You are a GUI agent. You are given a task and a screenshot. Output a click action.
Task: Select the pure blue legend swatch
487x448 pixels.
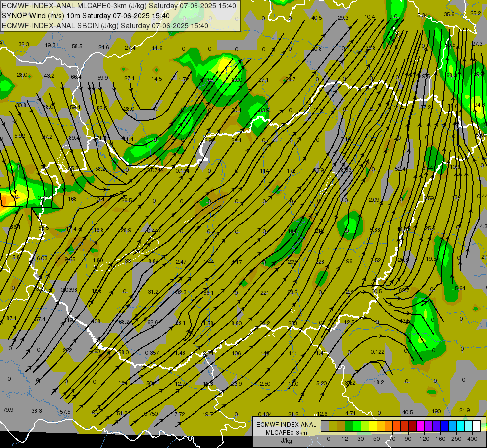point(445,426)
